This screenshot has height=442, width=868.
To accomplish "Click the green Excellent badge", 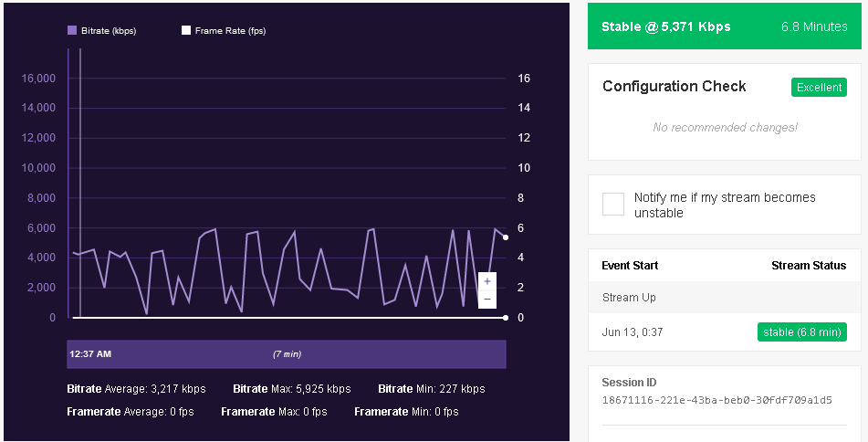I will click(x=819, y=88).
